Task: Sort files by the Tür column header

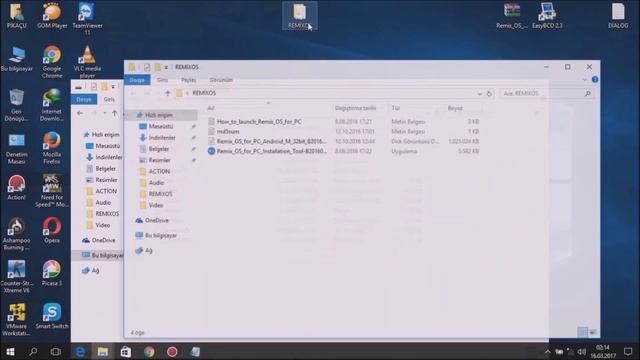Action: click(x=396, y=108)
